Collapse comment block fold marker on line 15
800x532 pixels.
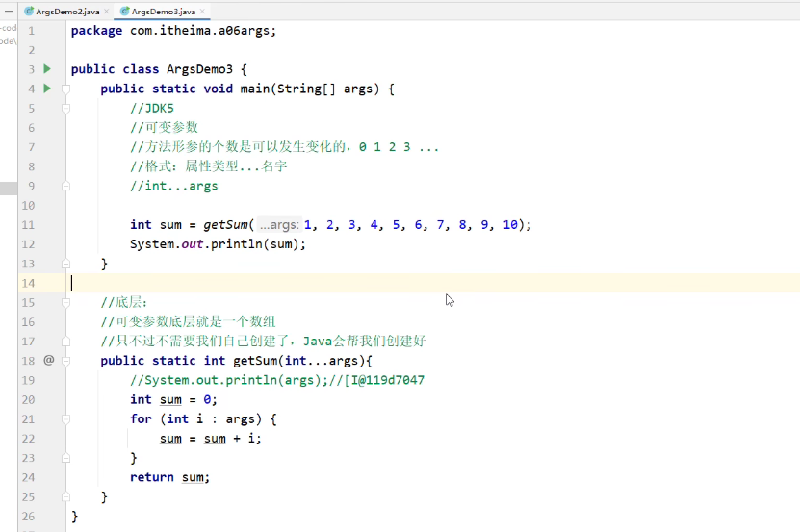click(65, 303)
